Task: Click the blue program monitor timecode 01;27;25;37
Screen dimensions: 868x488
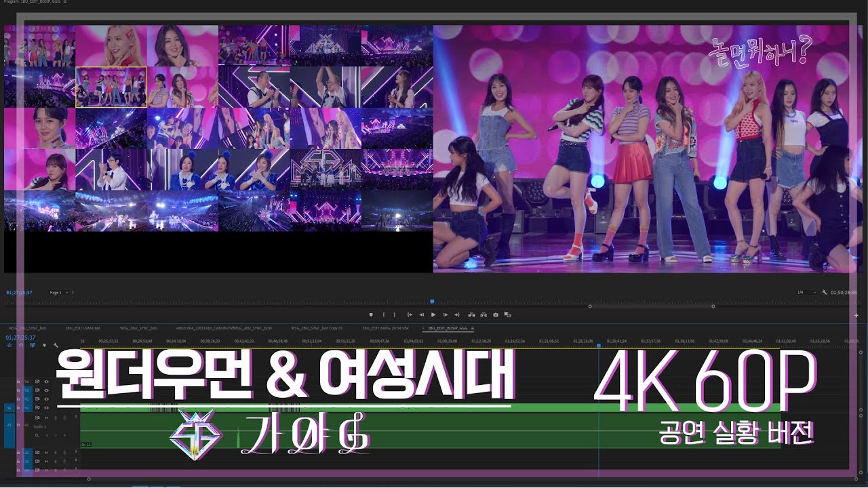Action: point(20,292)
